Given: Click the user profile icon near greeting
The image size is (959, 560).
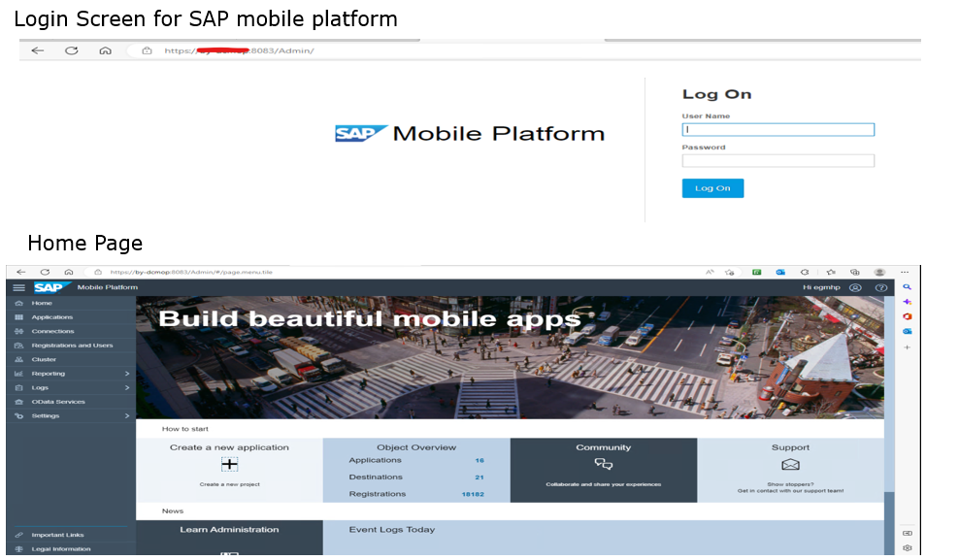Looking at the screenshot, I should [x=855, y=288].
